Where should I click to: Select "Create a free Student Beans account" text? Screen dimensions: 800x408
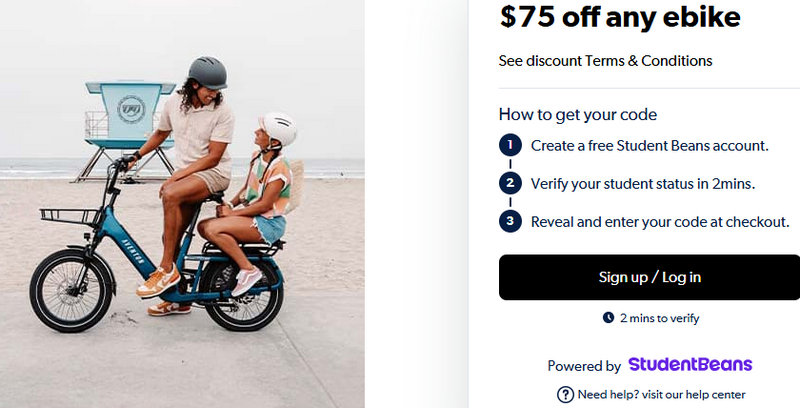tap(649, 145)
